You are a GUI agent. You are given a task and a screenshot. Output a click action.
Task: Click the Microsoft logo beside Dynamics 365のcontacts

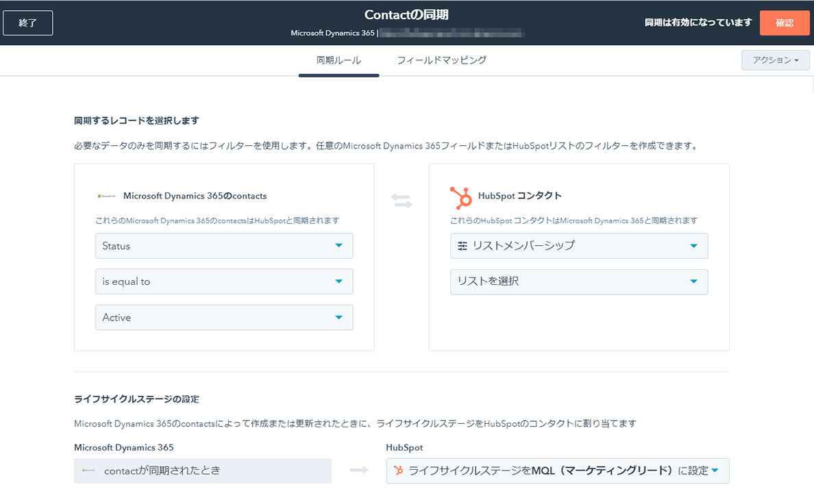point(106,197)
